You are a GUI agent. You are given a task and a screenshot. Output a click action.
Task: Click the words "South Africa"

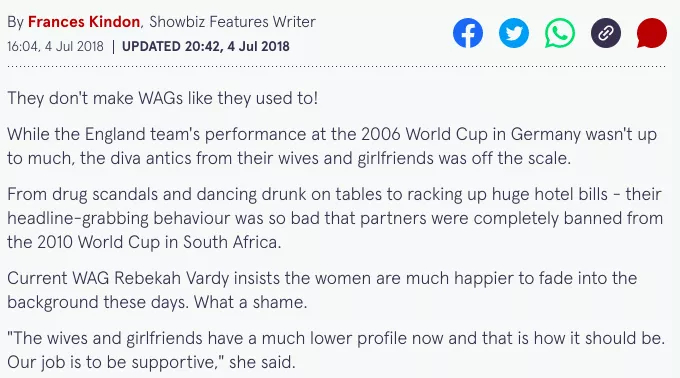tap(232, 242)
